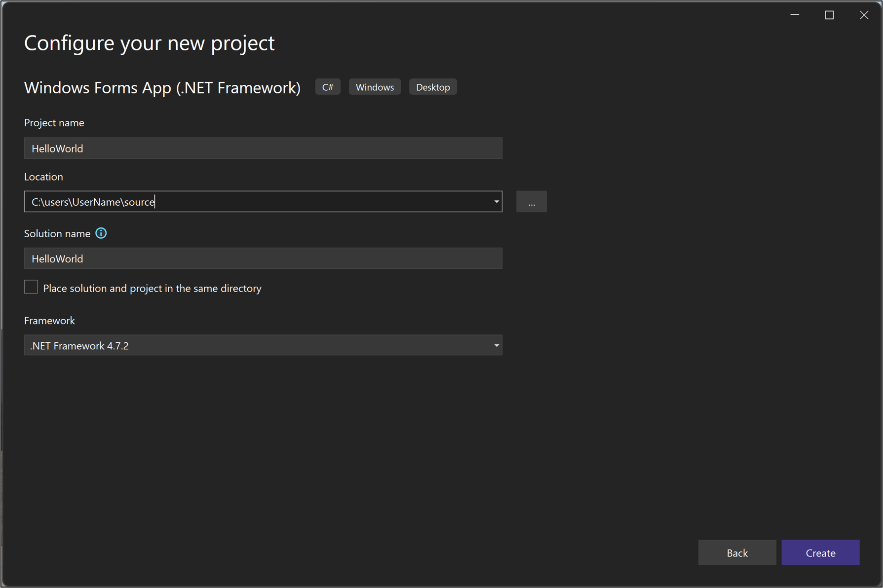
Task: Check Place solution and project in same directory
Action: coord(31,287)
